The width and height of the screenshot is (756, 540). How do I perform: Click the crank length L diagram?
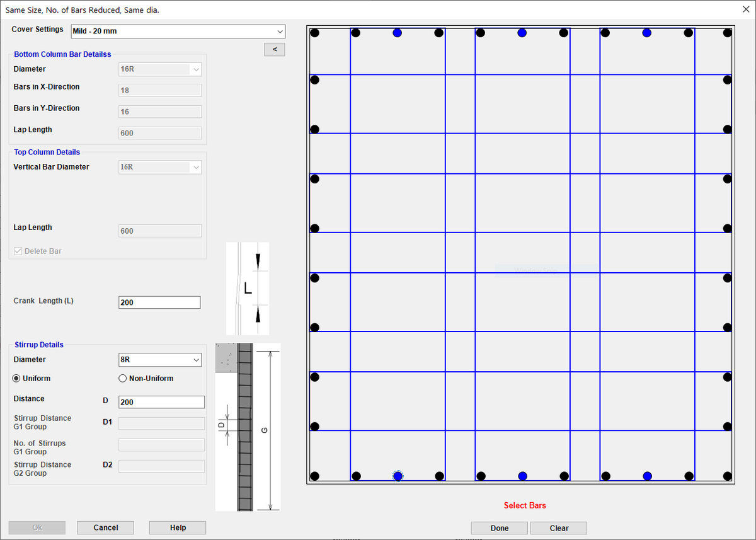click(x=248, y=289)
